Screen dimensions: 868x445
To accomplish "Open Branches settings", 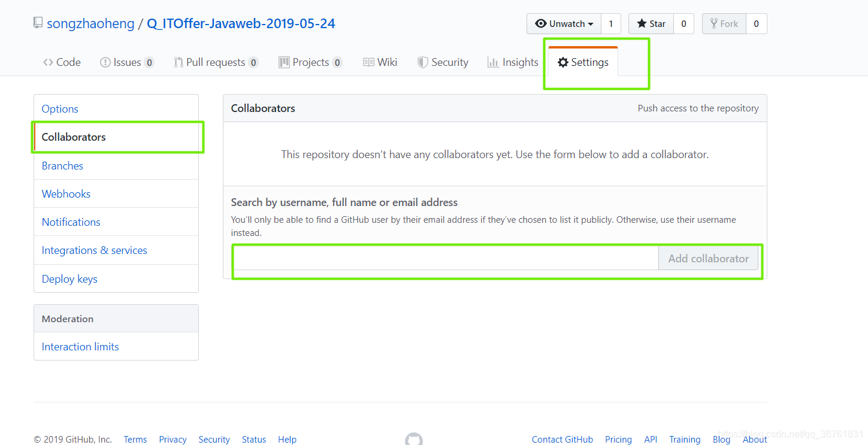I will (x=116, y=166).
